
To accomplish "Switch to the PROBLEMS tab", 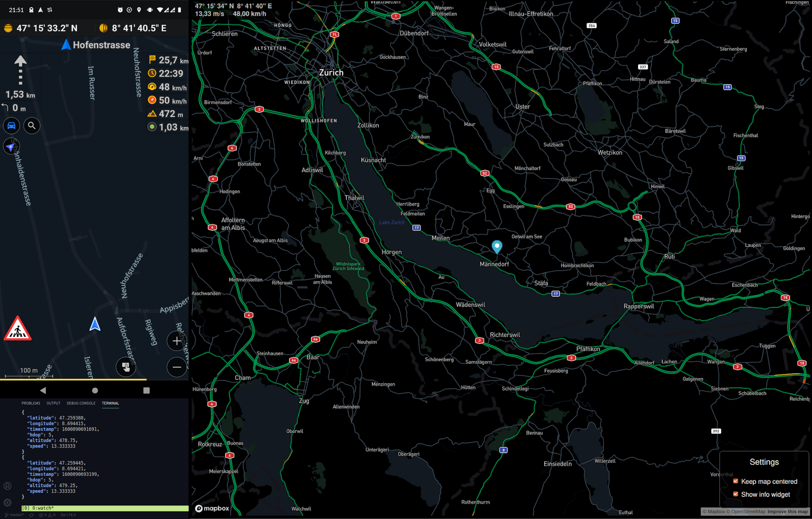I will [x=31, y=403].
